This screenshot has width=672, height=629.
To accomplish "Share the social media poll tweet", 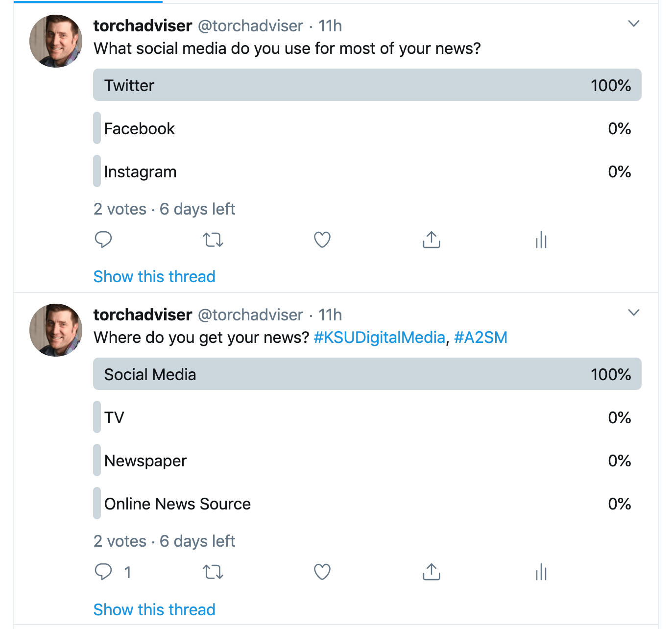I will pyautogui.click(x=432, y=240).
